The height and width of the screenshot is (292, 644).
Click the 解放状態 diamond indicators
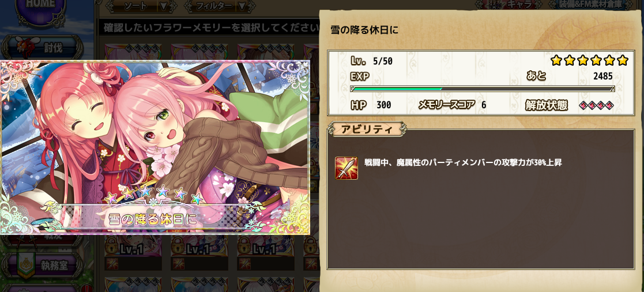596,105
